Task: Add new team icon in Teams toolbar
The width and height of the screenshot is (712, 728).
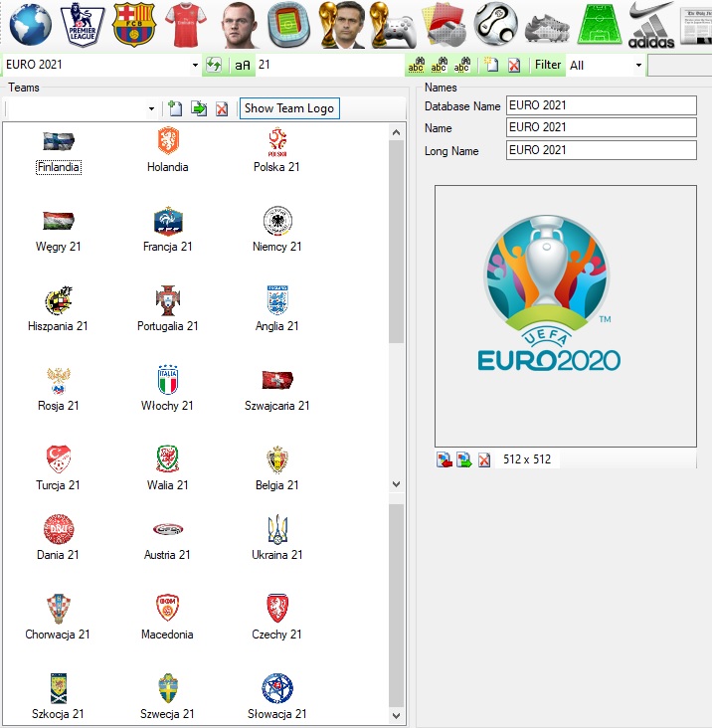Action: click(174, 108)
